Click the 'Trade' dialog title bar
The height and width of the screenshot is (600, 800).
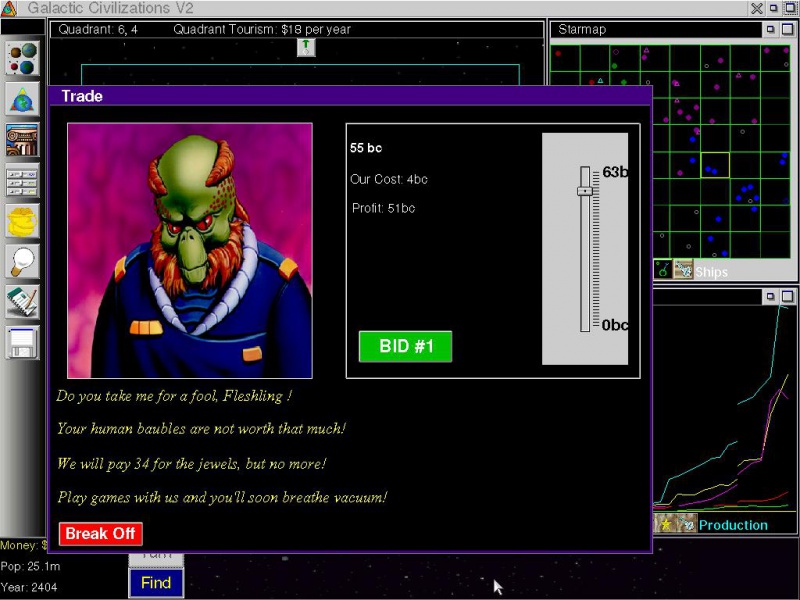350,96
